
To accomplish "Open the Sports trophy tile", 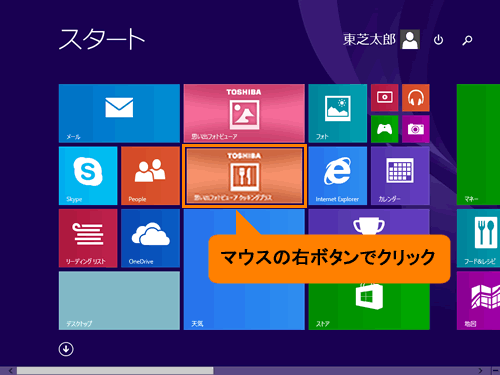I will 369,222.
